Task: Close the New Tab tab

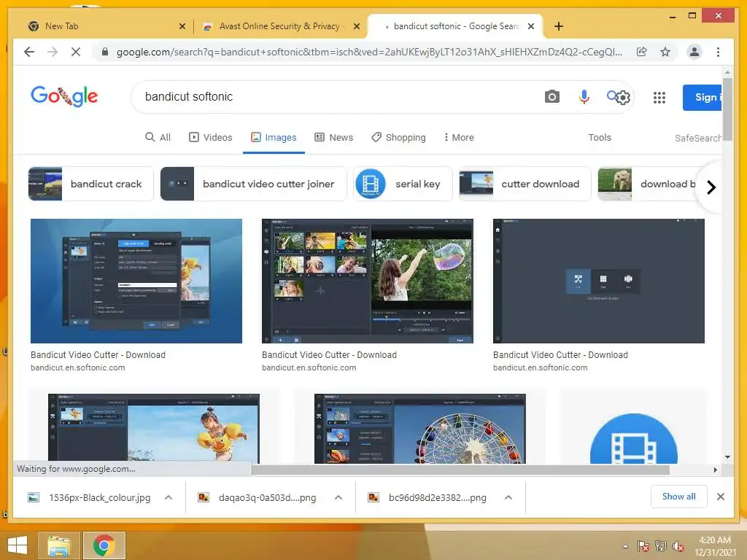Action: (x=182, y=26)
